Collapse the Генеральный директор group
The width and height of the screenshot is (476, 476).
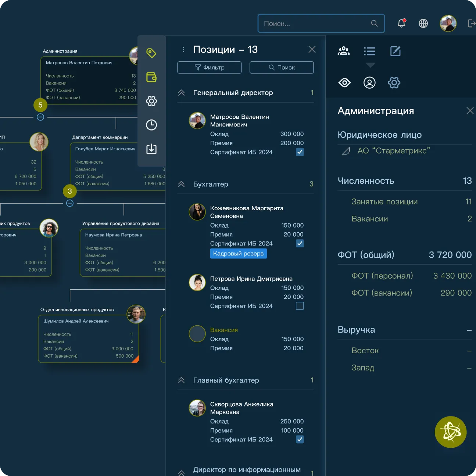point(181,93)
